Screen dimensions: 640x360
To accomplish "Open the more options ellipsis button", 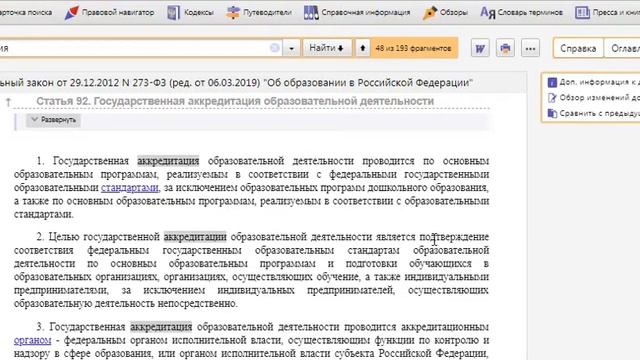I will tap(530, 49).
